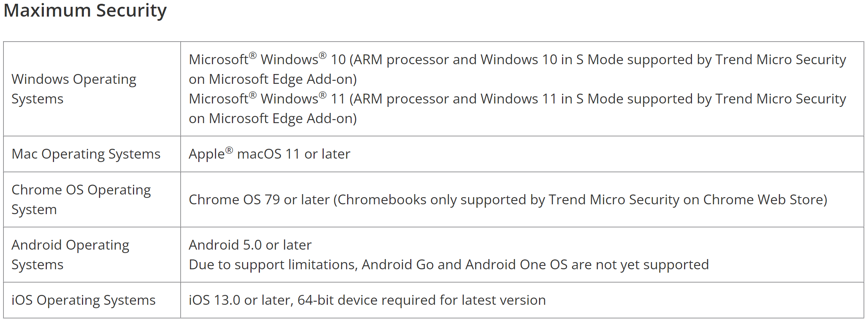This screenshot has height=321, width=868.
Task: Click the Microsoft Windows 11 requirement line
Action: coord(517,99)
